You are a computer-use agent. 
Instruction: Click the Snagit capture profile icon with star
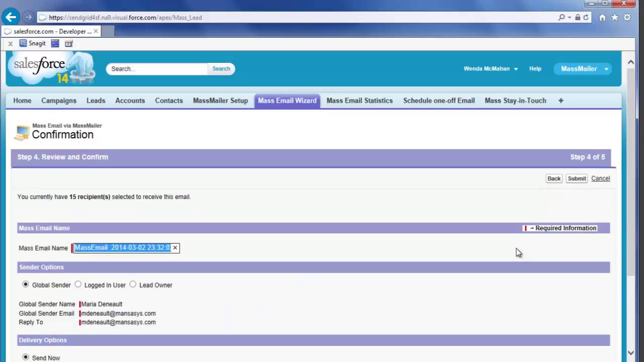(68, 43)
